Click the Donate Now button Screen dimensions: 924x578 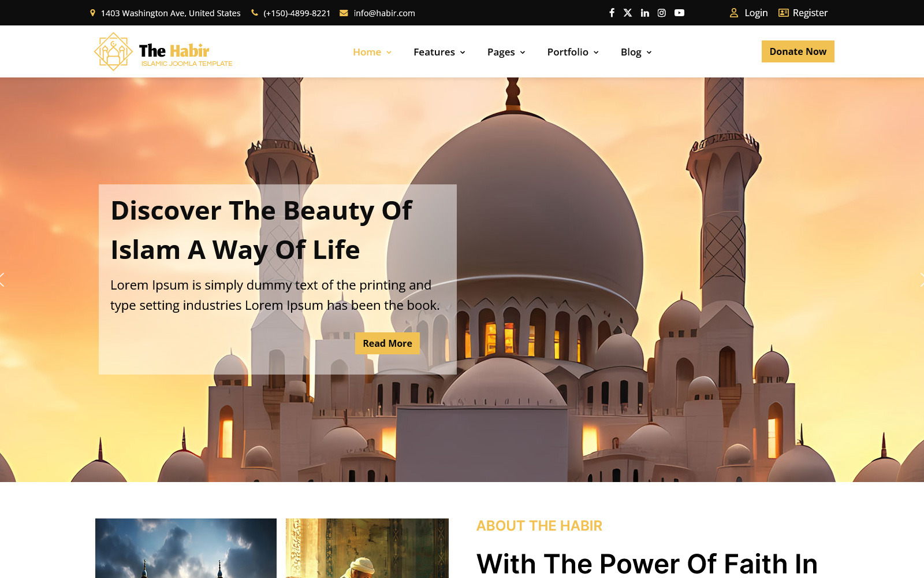[x=798, y=51]
